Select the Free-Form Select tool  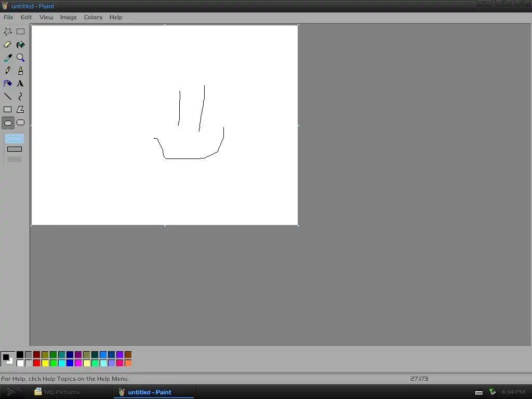7,32
